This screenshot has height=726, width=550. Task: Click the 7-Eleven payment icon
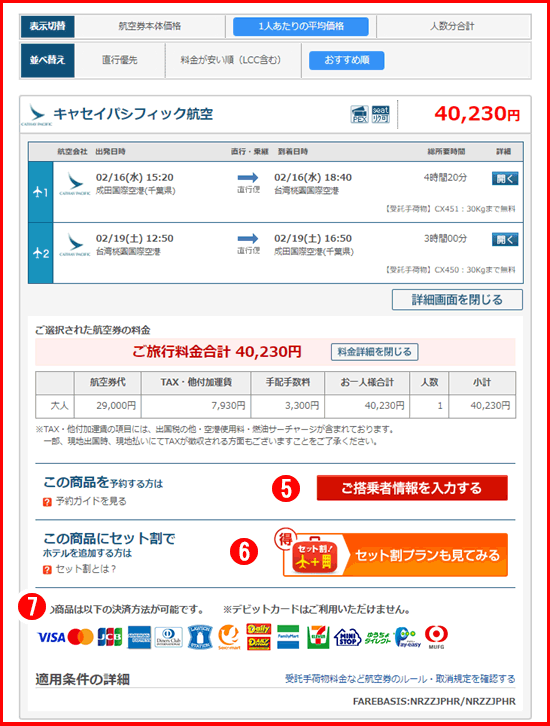click(318, 637)
